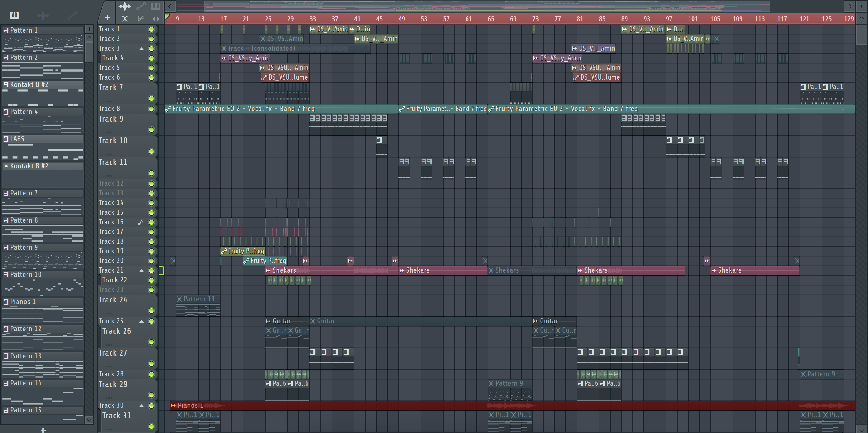
Task: Select the Shekars clip starting at bar 49
Action: pos(443,270)
